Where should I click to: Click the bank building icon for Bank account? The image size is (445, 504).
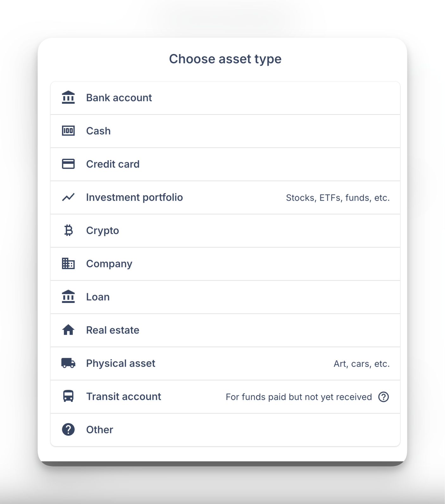click(x=68, y=98)
